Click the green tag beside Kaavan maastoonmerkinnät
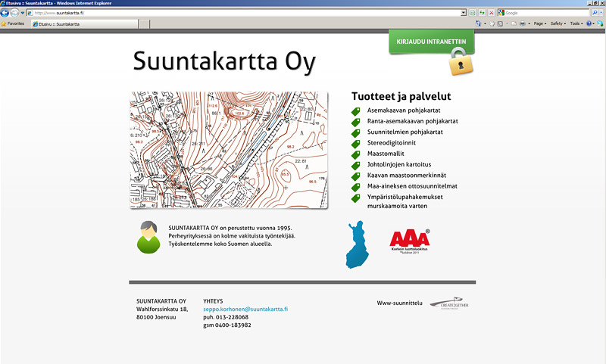The width and height of the screenshot is (606, 364). (356, 176)
